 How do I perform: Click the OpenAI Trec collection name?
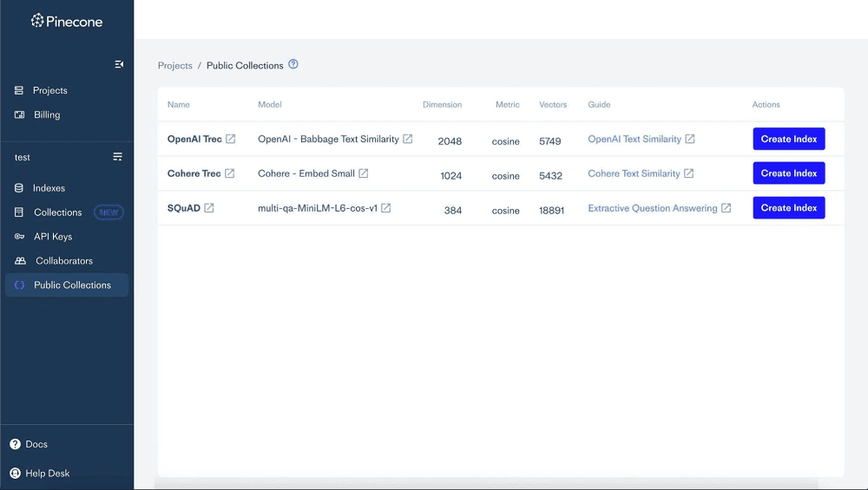point(194,139)
